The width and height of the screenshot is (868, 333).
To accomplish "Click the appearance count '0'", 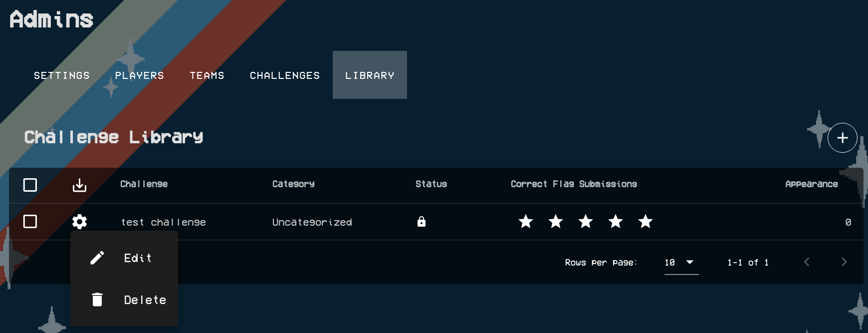I will click(848, 222).
